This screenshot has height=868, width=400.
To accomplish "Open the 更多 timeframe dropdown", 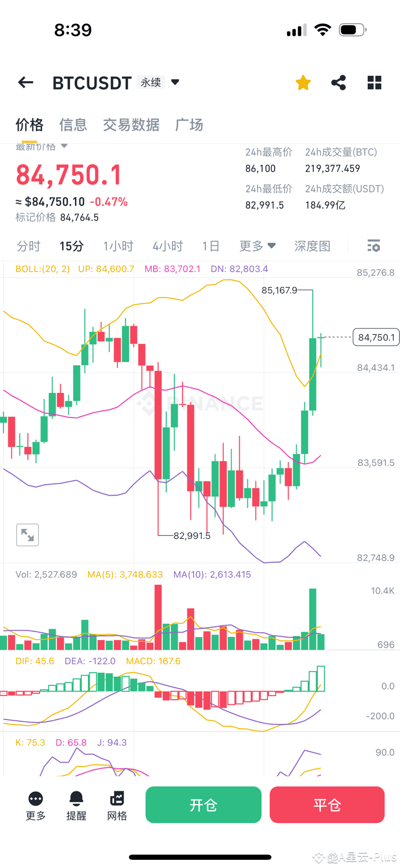I will coord(257,246).
